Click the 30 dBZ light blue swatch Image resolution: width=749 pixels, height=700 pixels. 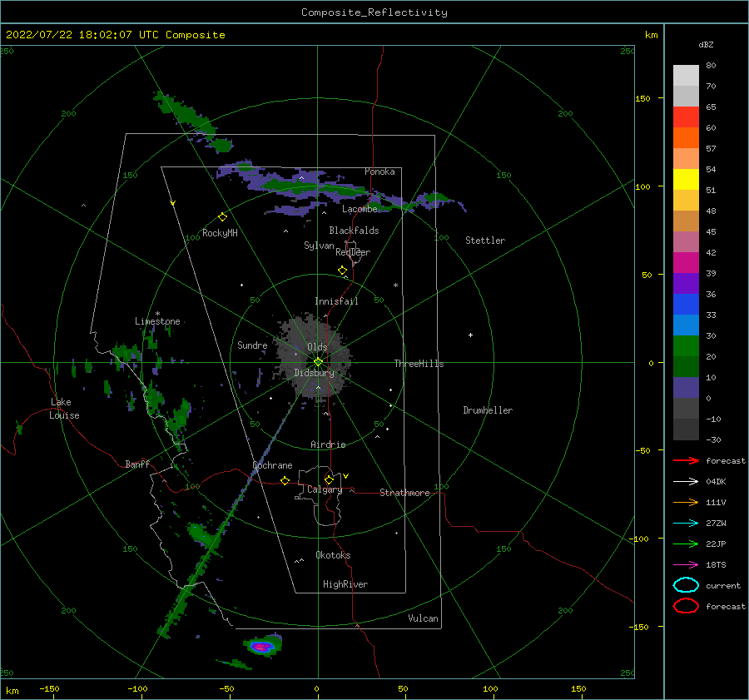686,325
